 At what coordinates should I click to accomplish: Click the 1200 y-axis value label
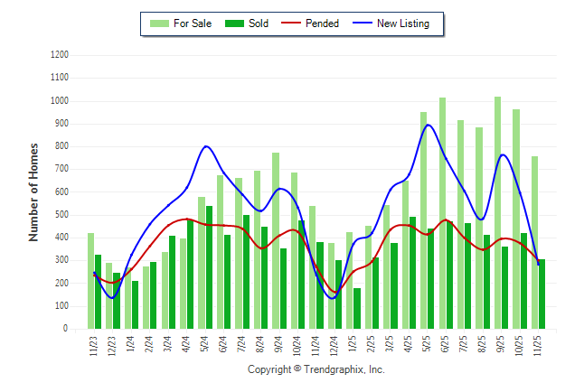point(59,55)
